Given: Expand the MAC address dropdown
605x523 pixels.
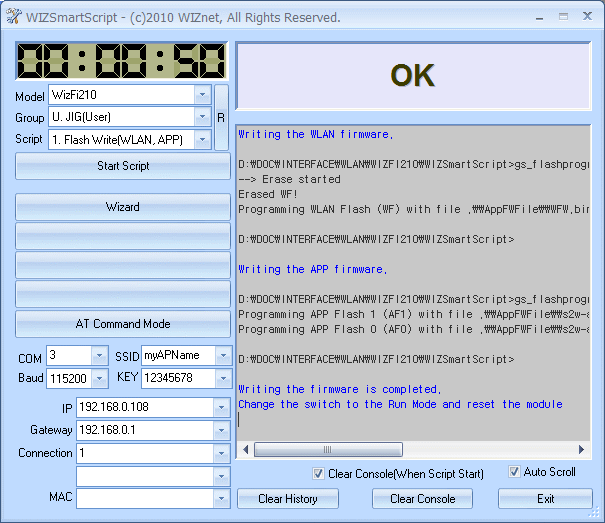Looking at the screenshot, I should [221, 498].
